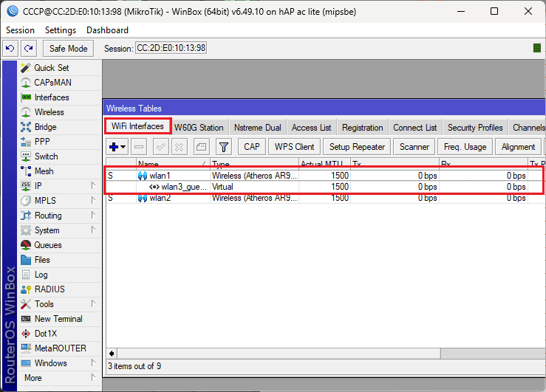Open Queues menu entry

(x=59, y=245)
